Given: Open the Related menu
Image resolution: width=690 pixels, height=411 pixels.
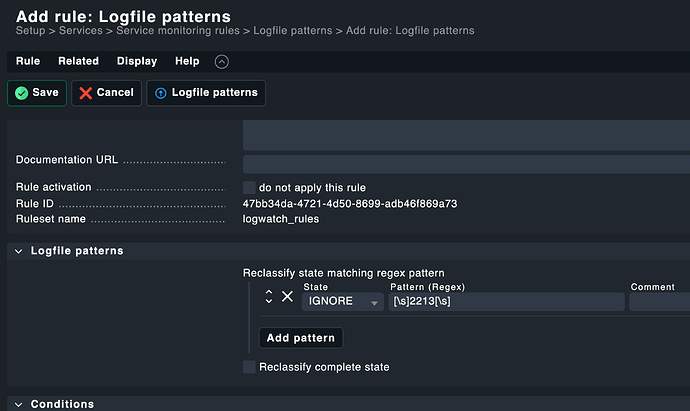Looking at the screenshot, I should [78, 62].
